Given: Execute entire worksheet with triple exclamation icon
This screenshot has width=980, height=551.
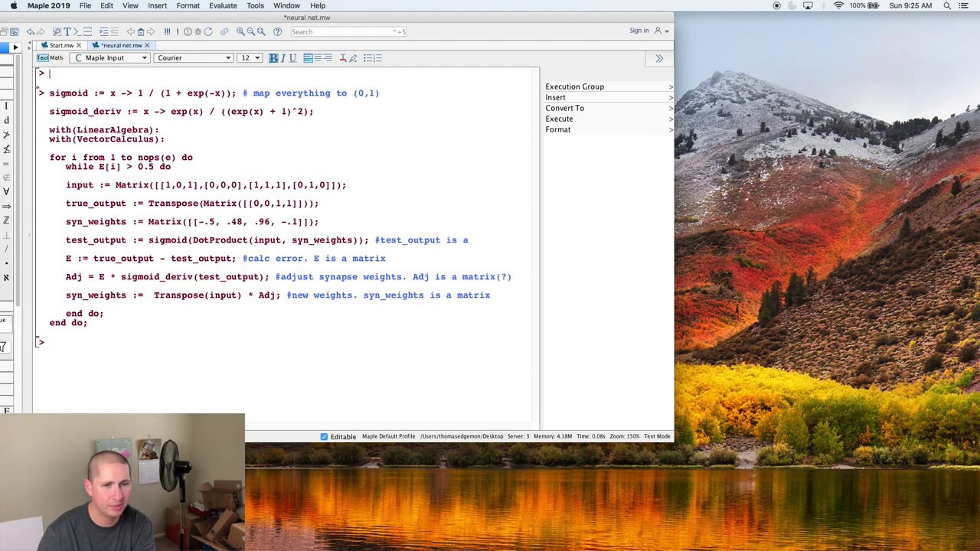Looking at the screenshot, I should (167, 31).
